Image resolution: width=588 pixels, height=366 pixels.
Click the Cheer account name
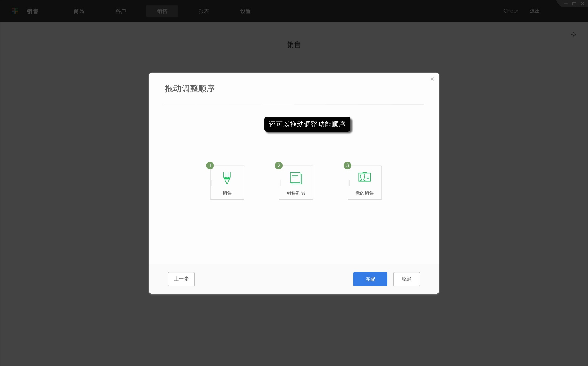(x=511, y=11)
